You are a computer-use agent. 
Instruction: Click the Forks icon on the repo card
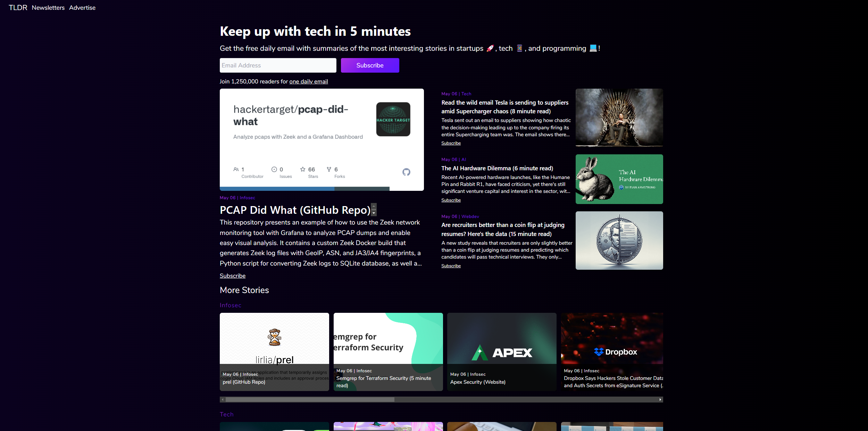(x=329, y=169)
